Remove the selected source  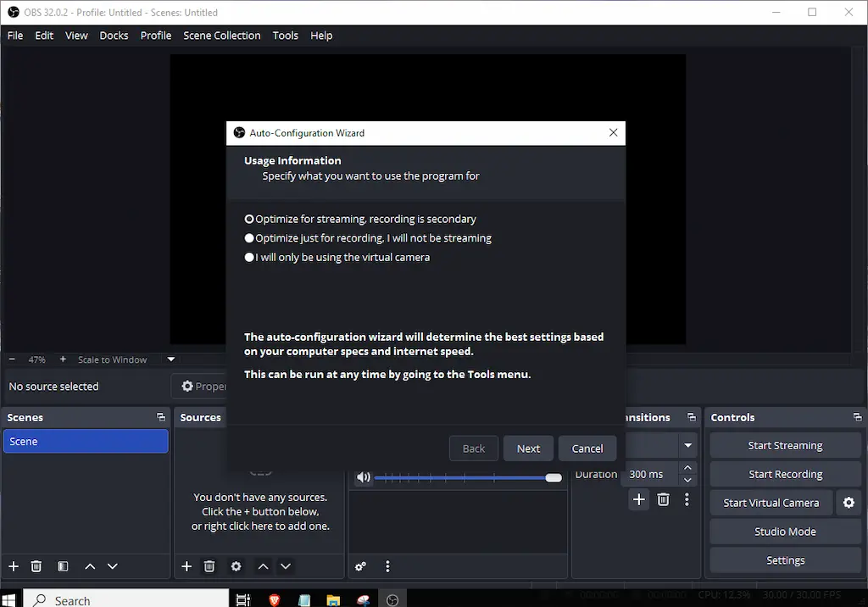(209, 566)
